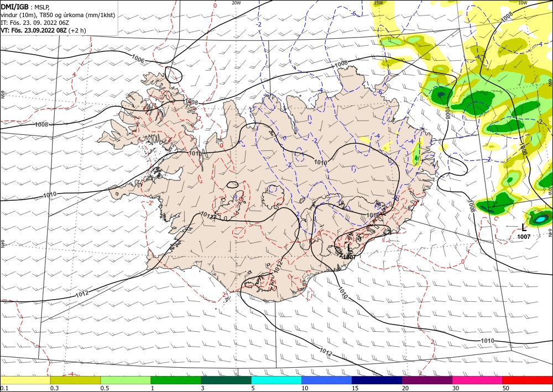Image resolution: width=553 pixels, height=392 pixels.
Task: Click the '1006' isobar label
Action: pyautogui.click(x=138, y=59)
